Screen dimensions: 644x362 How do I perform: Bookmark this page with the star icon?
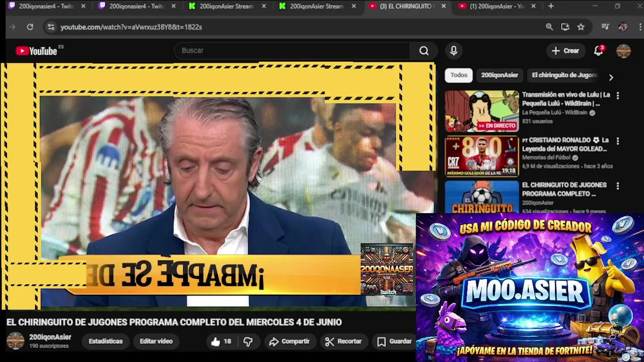pyautogui.click(x=581, y=27)
